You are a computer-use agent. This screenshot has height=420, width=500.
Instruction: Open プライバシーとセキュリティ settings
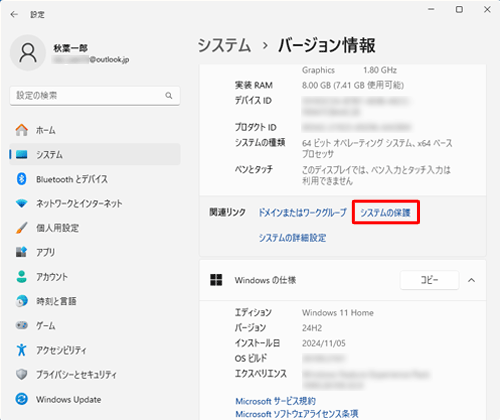95,374
